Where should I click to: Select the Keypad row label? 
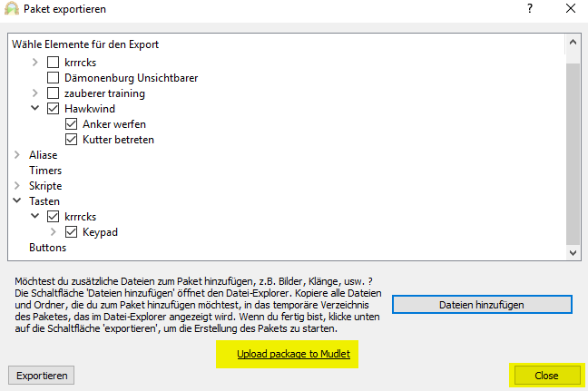coord(100,232)
